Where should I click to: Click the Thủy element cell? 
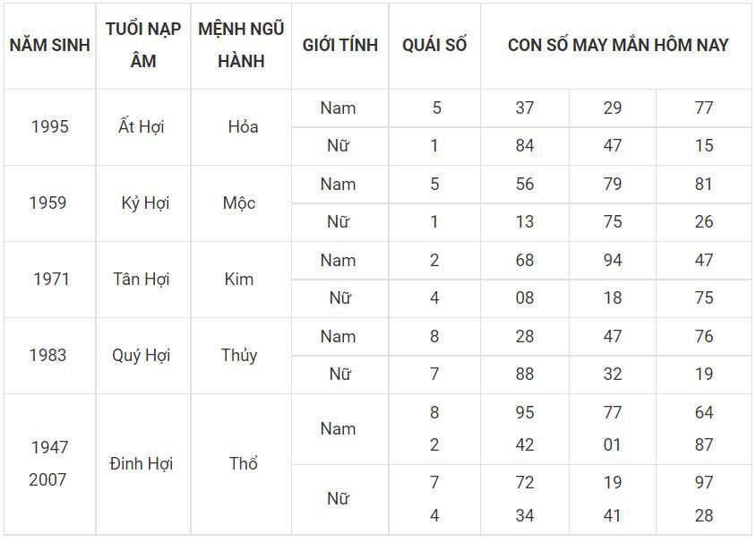coord(239,356)
